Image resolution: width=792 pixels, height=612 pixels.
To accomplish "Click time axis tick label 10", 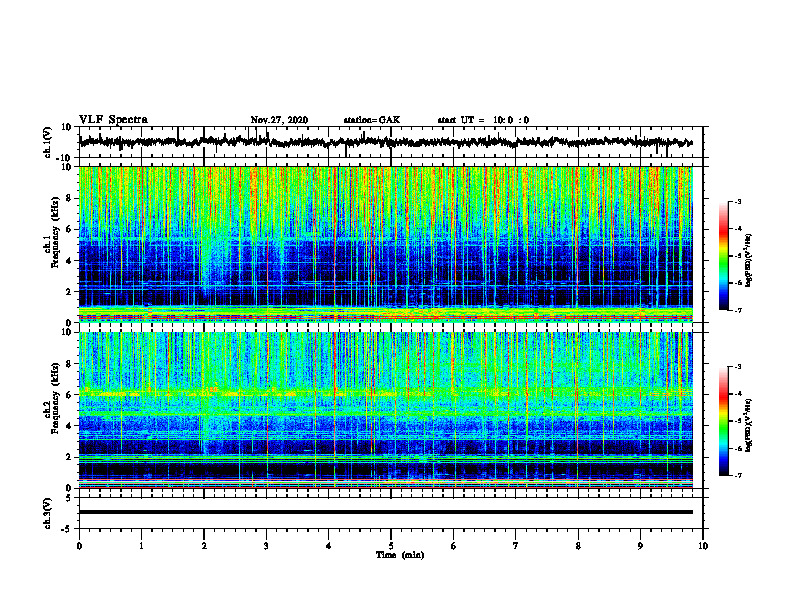I will [x=703, y=546].
